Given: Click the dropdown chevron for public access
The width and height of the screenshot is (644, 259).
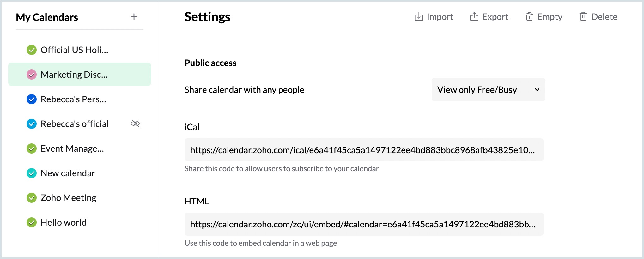Looking at the screenshot, I should tap(537, 90).
